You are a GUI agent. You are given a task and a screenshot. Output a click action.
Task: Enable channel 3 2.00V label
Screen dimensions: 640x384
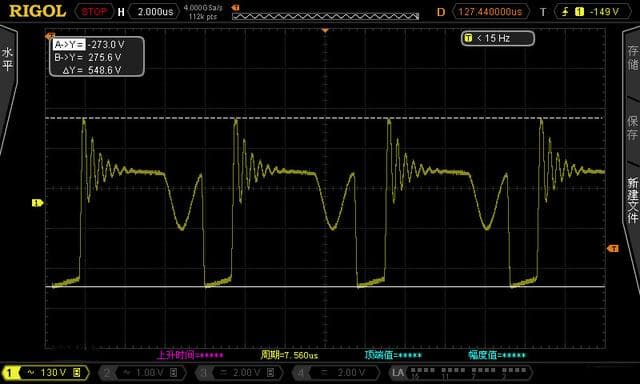239,373
